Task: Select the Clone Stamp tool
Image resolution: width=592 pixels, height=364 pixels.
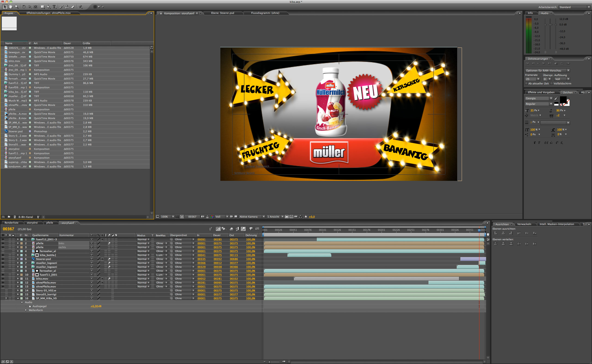Action: 67,7
